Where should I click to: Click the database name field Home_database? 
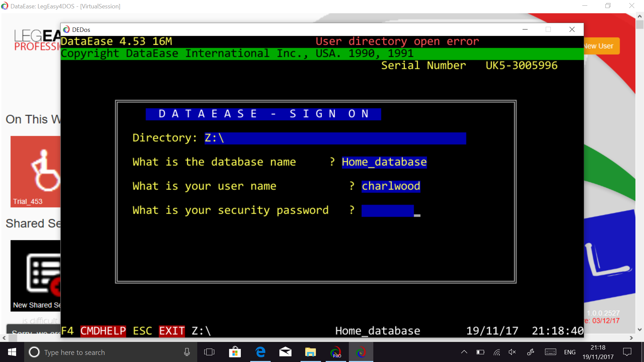tap(384, 162)
